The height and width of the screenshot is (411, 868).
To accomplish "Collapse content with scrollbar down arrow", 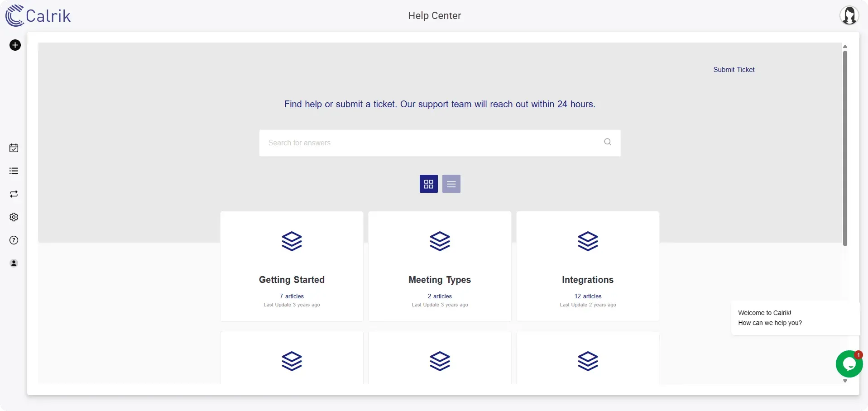I will tap(845, 381).
